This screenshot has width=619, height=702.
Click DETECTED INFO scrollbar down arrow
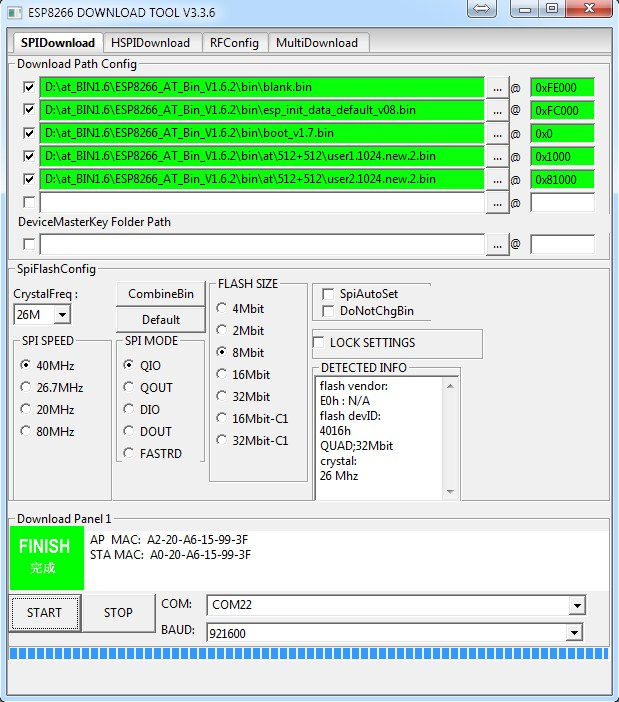450,492
